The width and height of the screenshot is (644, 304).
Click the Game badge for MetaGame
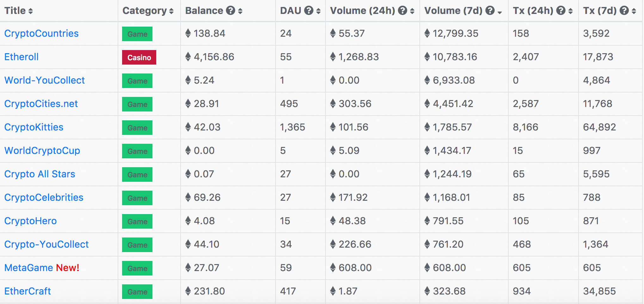point(137,268)
